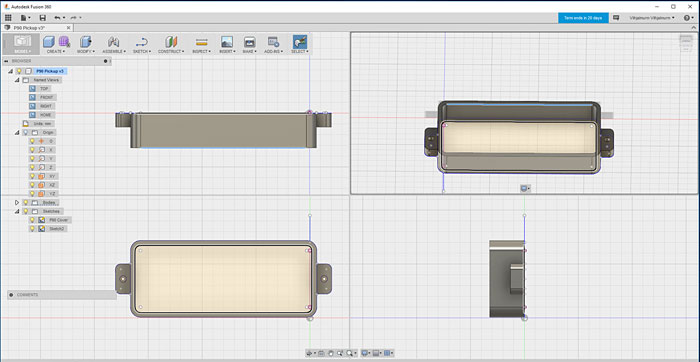
Task: Open the MODIFY dropdown menu
Action: pyautogui.click(x=85, y=51)
